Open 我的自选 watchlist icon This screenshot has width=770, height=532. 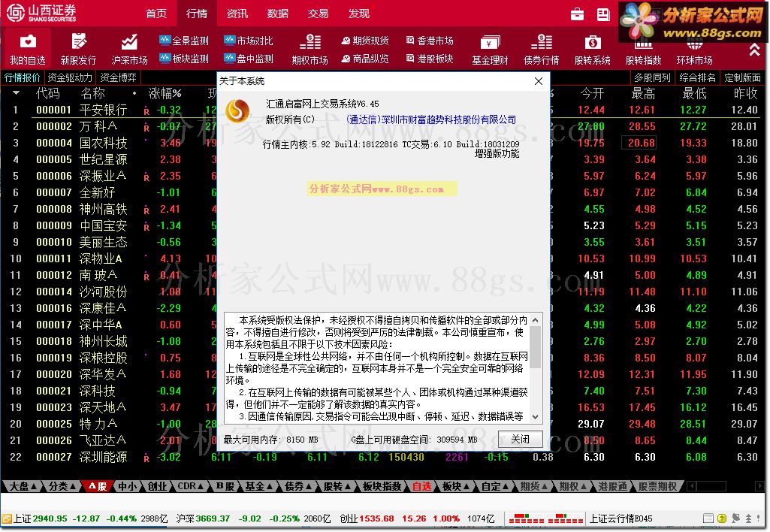tap(28, 49)
